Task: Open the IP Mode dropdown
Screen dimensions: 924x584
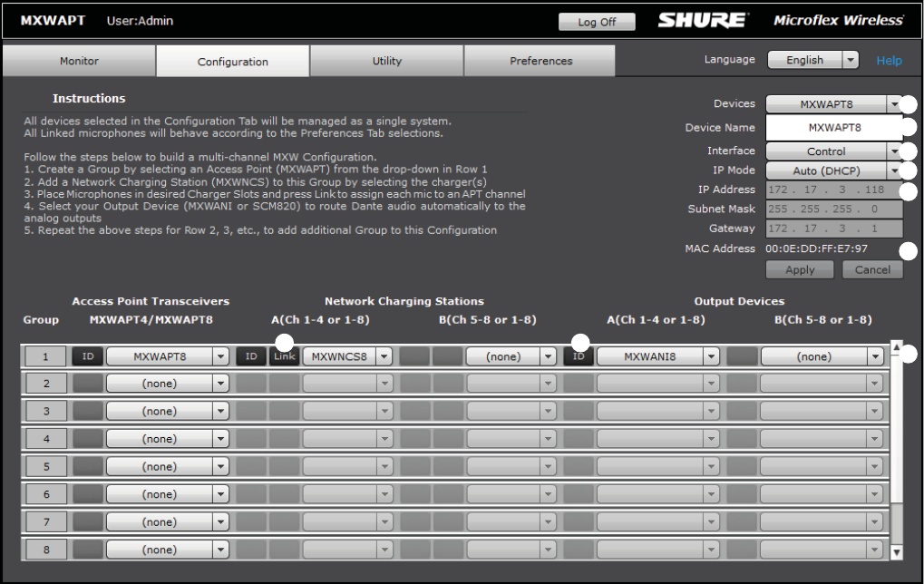Action: tap(834, 170)
